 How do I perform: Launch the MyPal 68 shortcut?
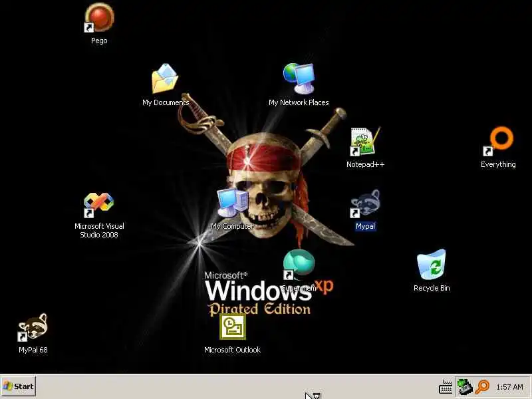pos(33,327)
